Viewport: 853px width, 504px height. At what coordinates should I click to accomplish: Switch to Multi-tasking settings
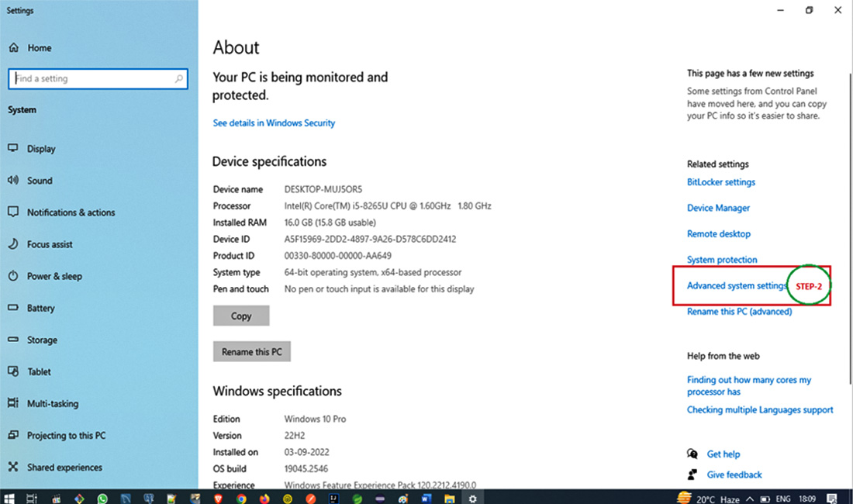tap(52, 404)
